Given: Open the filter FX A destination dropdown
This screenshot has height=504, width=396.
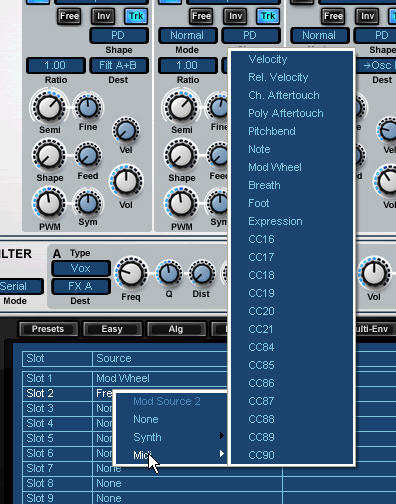Looking at the screenshot, I should [81, 286].
